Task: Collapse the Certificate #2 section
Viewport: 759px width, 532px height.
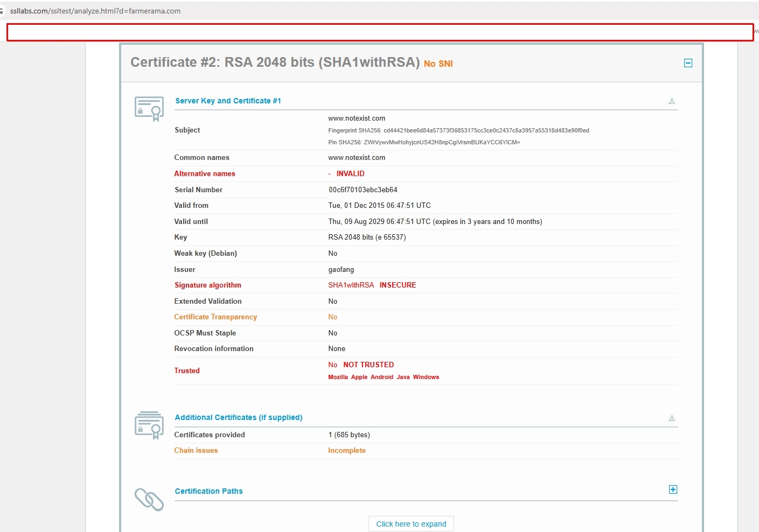Action: pos(688,63)
